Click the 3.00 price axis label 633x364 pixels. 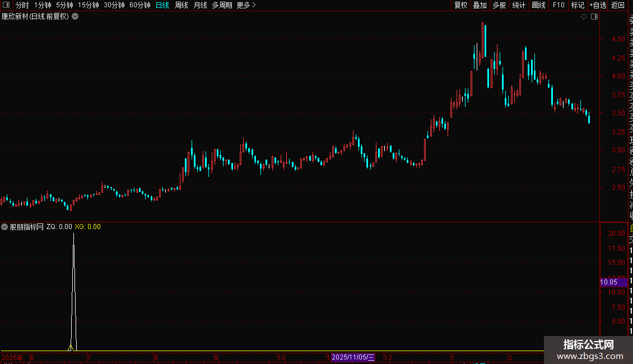point(618,150)
